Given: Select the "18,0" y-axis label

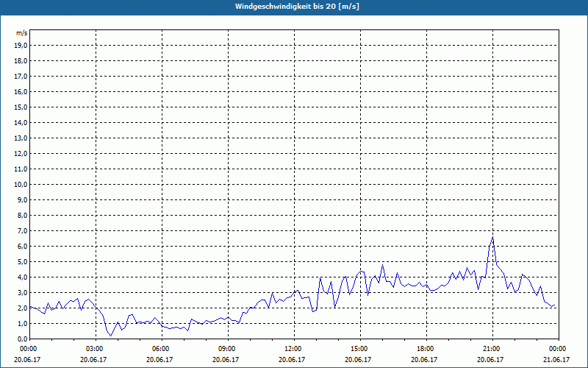Looking at the screenshot, I should tap(21, 61).
